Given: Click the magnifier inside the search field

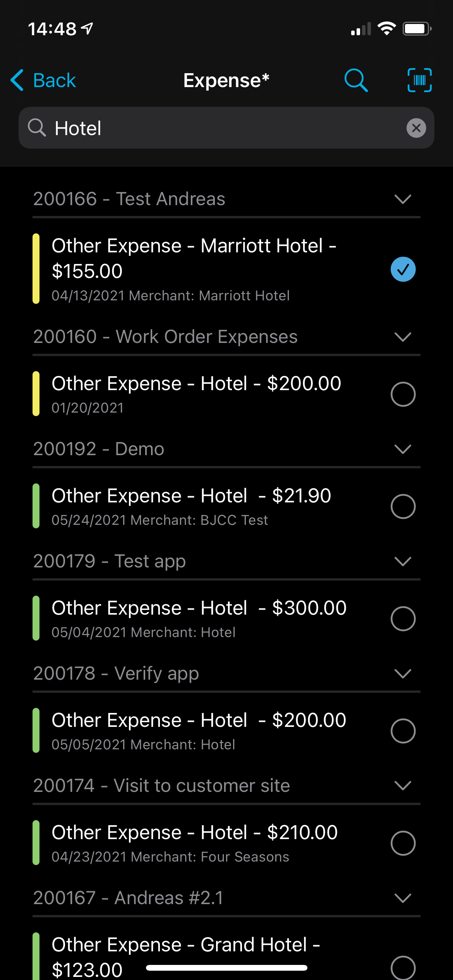Looking at the screenshot, I should [x=37, y=128].
